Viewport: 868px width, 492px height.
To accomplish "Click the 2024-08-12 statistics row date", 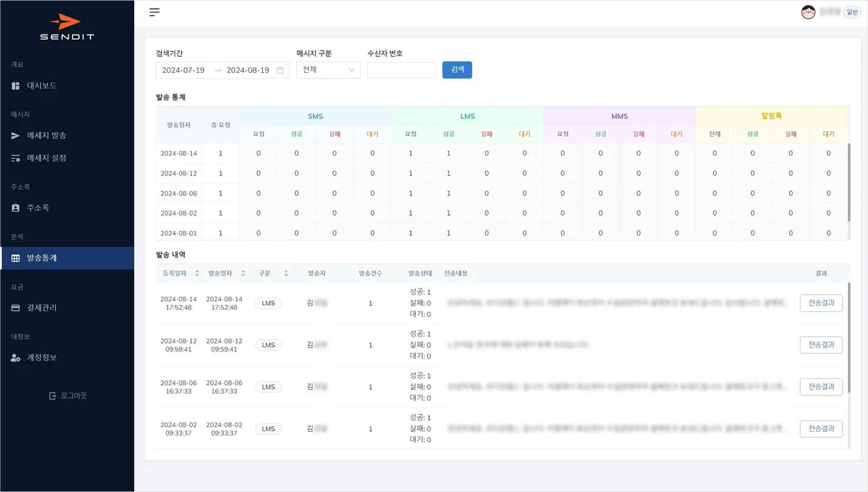I will tap(178, 174).
